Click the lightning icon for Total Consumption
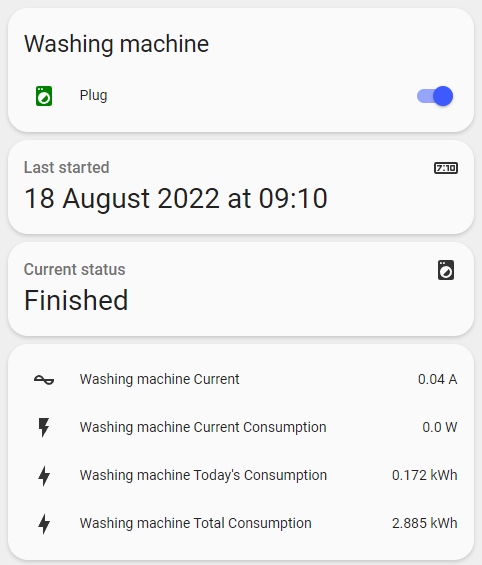482x565 pixels. click(x=44, y=524)
